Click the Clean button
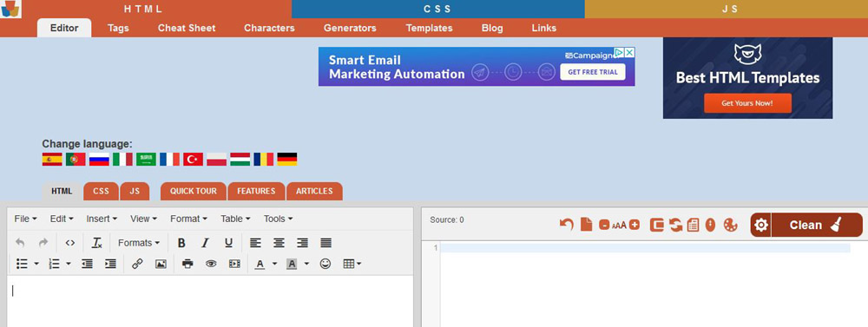The image size is (868, 327). (x=817, y=226)
